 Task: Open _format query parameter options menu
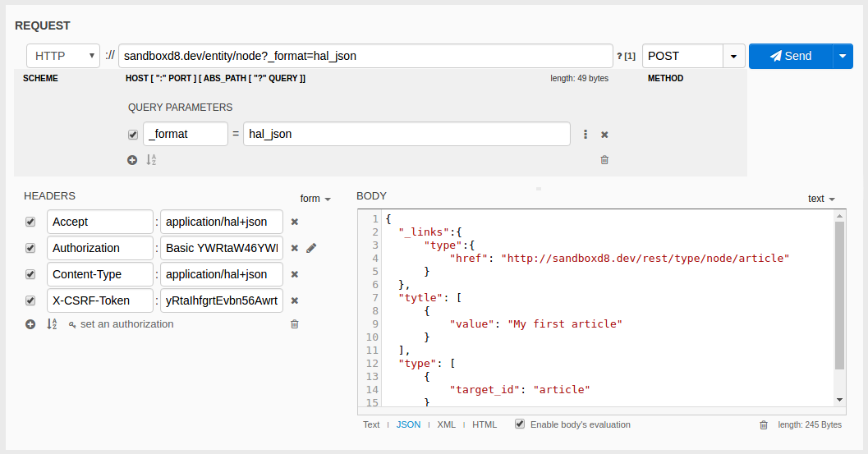(586, 135)
